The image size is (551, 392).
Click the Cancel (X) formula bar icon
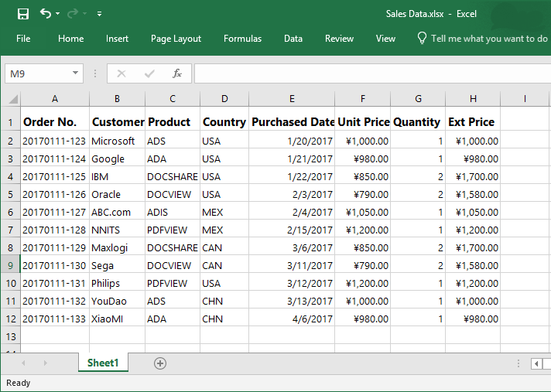point(121,73)
